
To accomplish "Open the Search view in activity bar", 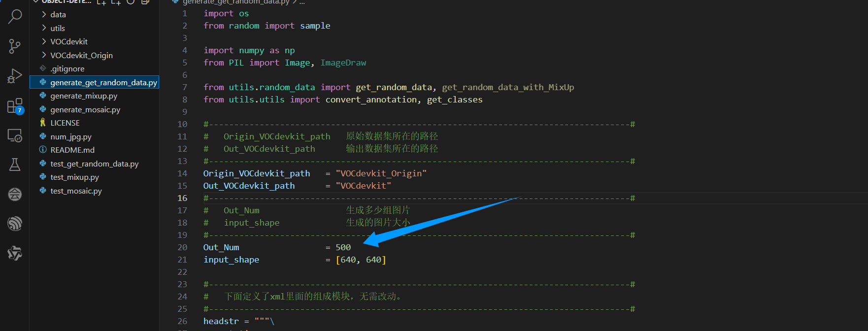I will coord(15,17).
